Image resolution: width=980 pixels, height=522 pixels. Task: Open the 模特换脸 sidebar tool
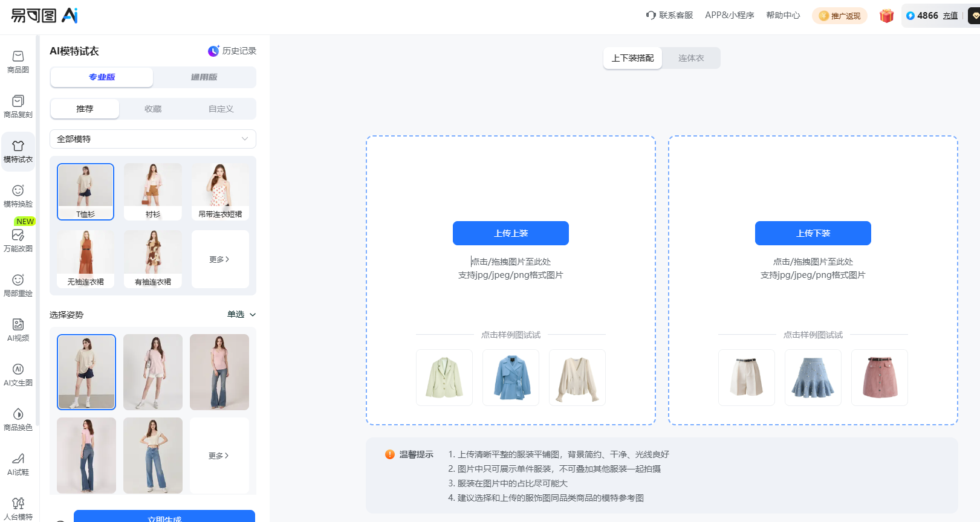[x=18, y=196]
